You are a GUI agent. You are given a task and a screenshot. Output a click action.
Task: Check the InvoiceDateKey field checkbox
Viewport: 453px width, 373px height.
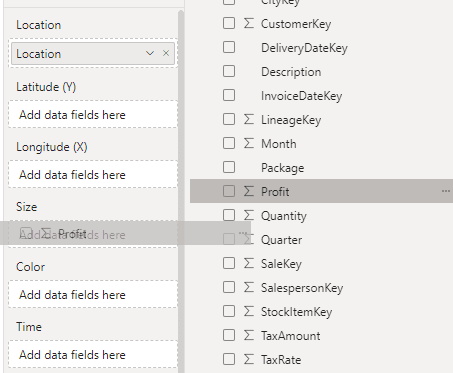(229, 95)
